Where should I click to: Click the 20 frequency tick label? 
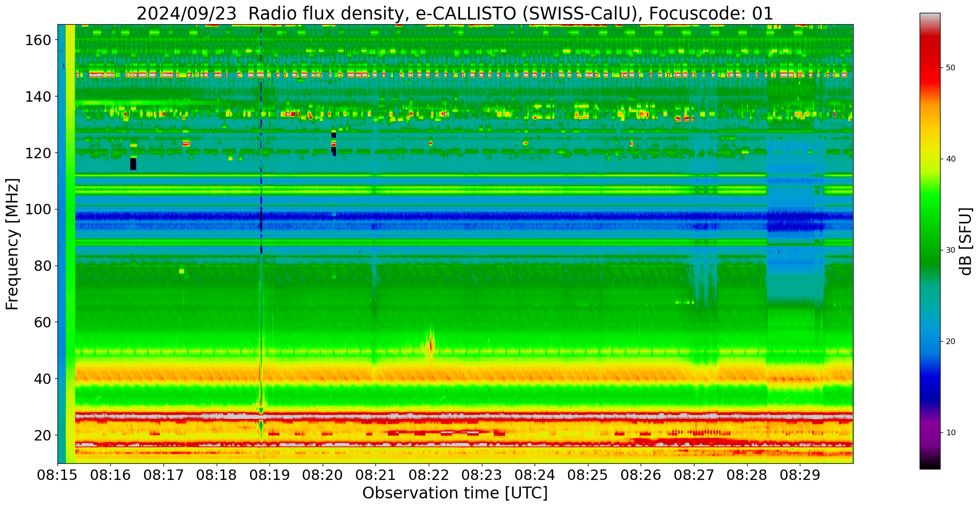point(42,435)
